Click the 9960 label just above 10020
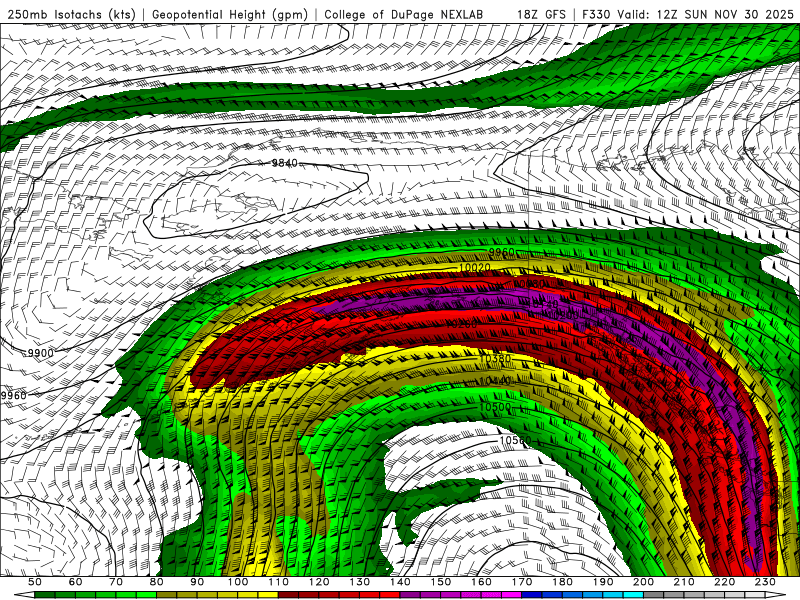 tap(502, 253)
